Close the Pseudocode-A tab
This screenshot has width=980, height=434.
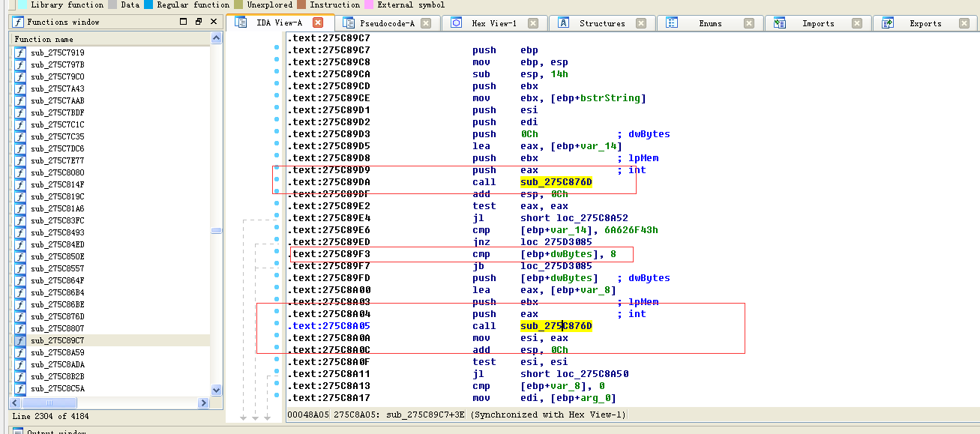[x=426, y=23]
